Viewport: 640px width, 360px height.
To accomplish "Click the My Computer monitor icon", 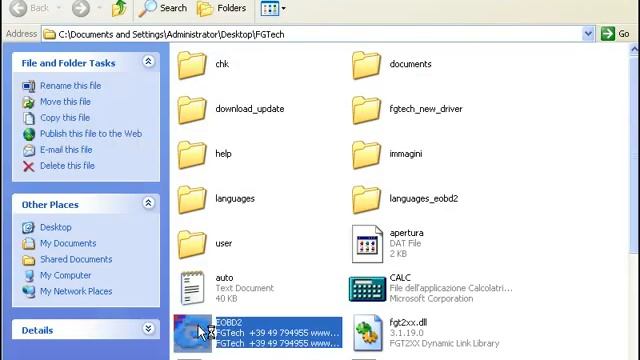I will pos(29,276).
